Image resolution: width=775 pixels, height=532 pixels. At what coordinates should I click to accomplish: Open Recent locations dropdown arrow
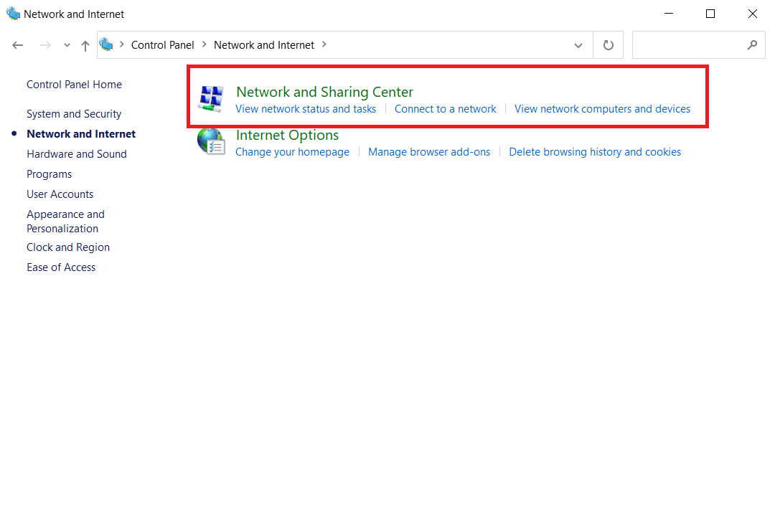click(67, 45)
